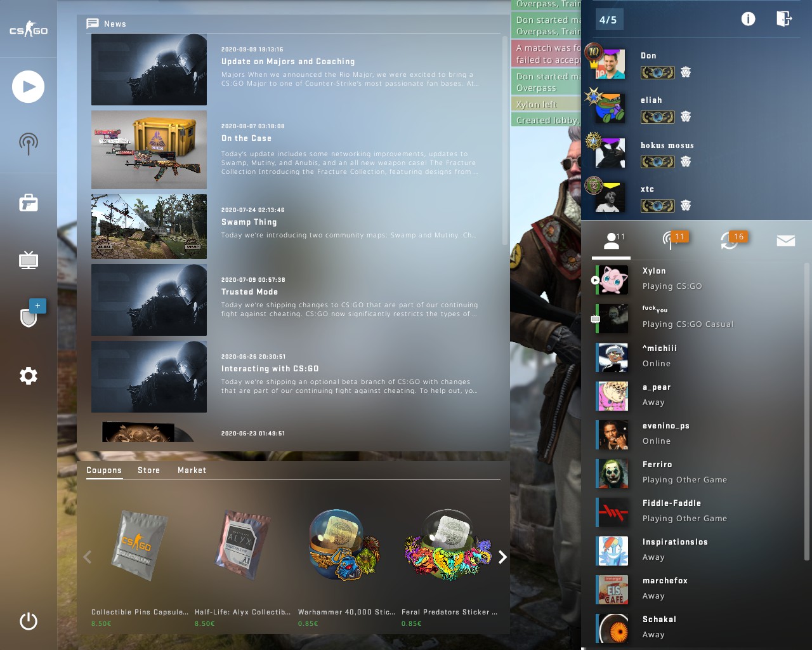Select friend Inspirationslos
The height and width of the screenshot is (650, 812).
coord(696,550)
